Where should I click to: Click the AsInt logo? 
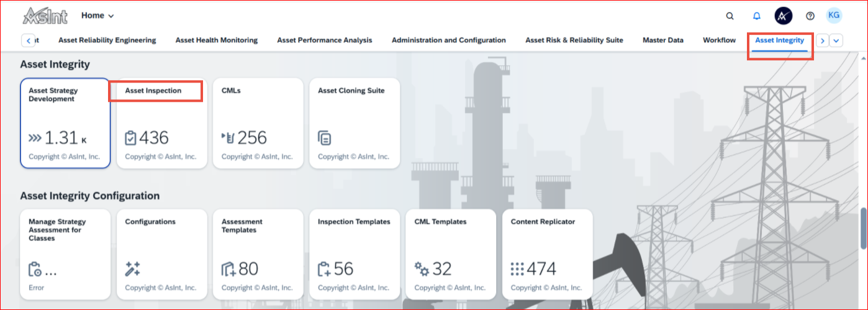click(x=45, y=16)
